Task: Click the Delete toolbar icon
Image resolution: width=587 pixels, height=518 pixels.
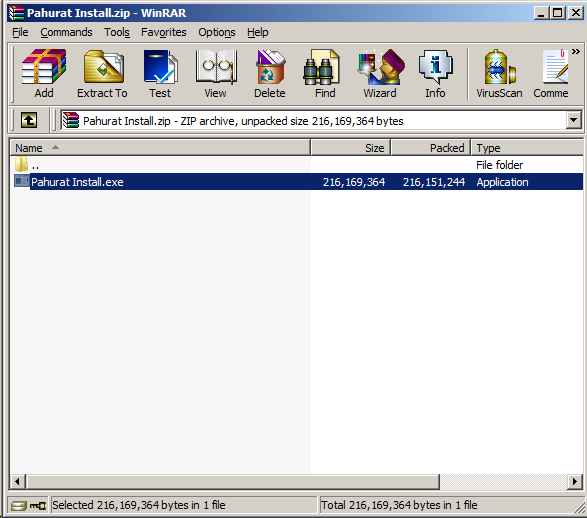Action: coord(270,73)
